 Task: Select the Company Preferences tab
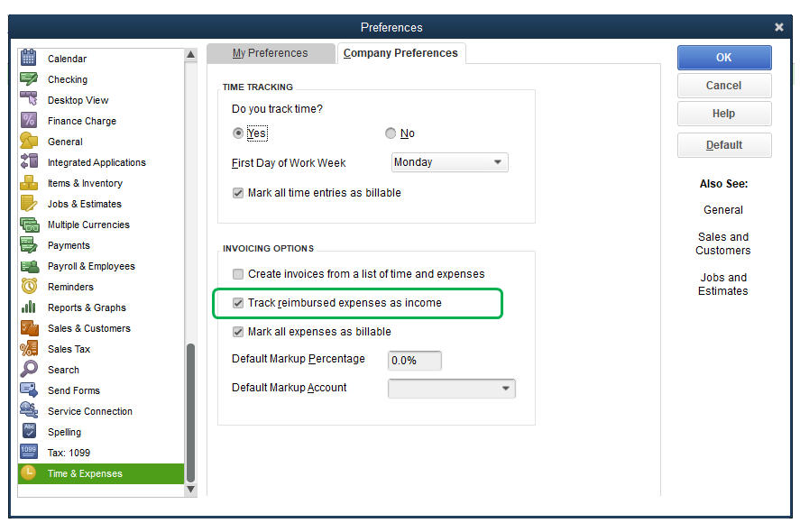pyautogui.click(x=400, y=53)
